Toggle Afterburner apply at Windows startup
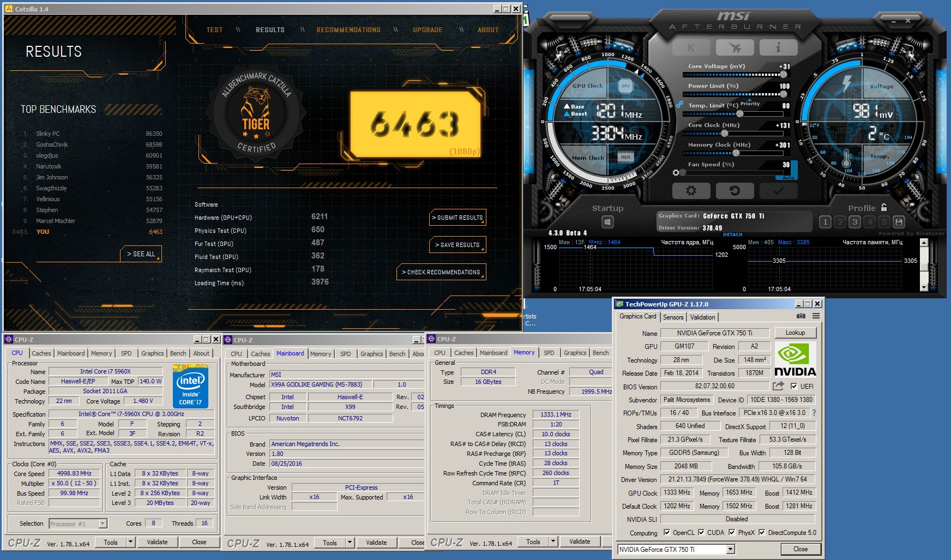951x560 pixels. coord(607,222)
